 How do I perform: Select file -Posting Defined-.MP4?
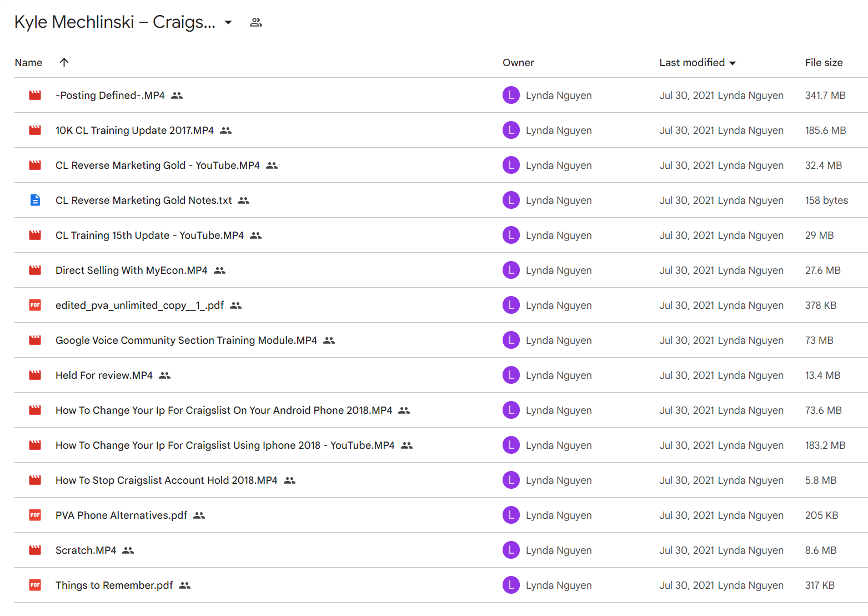pyautogui.click(x=110, y=96)
